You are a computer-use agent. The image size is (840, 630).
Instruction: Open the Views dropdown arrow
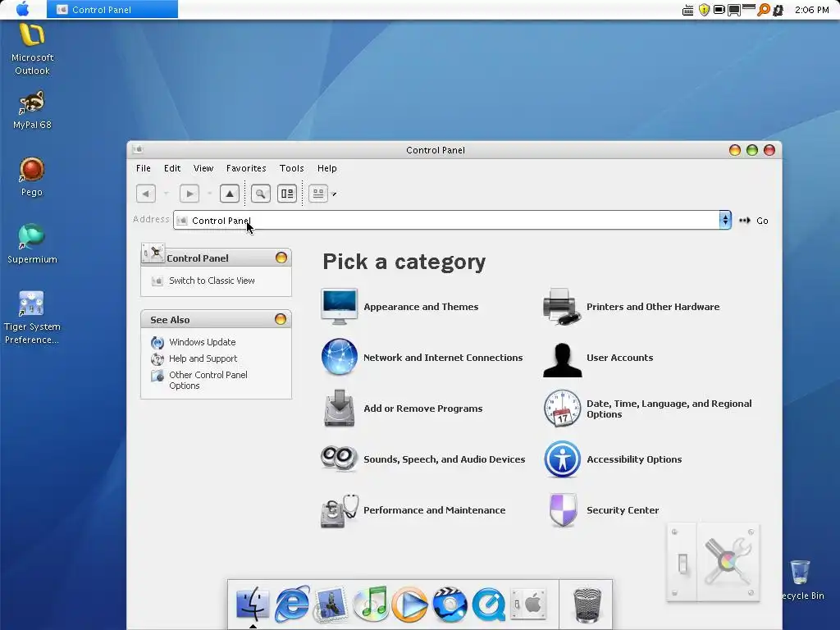(x=334, y=194)
